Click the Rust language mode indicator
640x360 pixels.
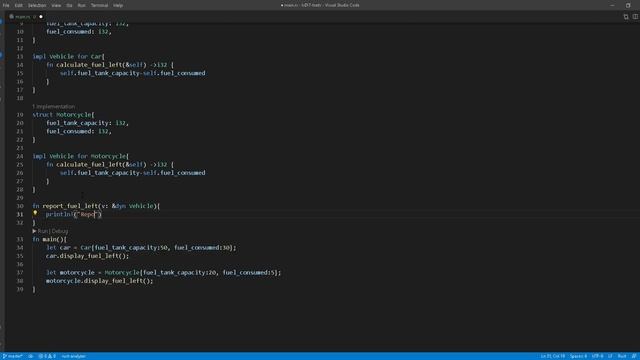[622, 356]
